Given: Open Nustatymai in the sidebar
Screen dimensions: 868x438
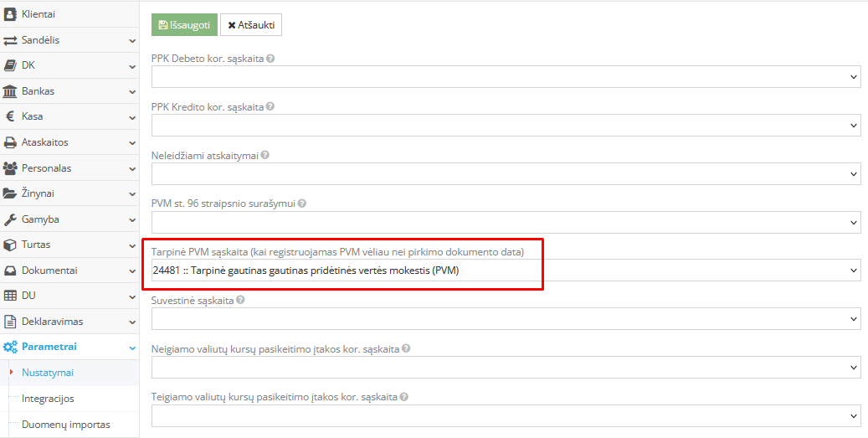Looking at the screenshot, I should click(x=48, y=373).
